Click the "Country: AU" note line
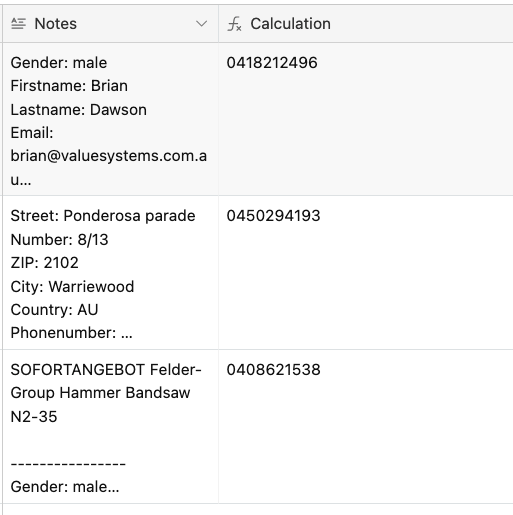Image resolution: width=513 pixels, height=515 pixels. point(54,310)
